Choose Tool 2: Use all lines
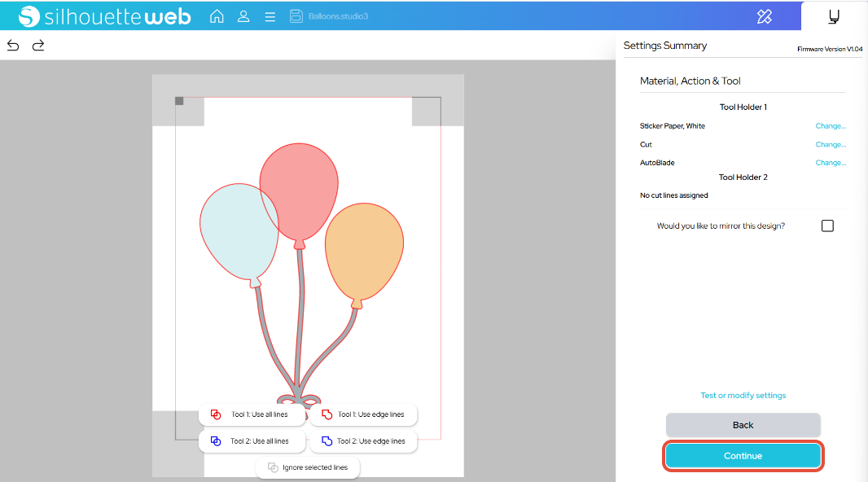This screenshot has height=482, width=868. (252, 441)
